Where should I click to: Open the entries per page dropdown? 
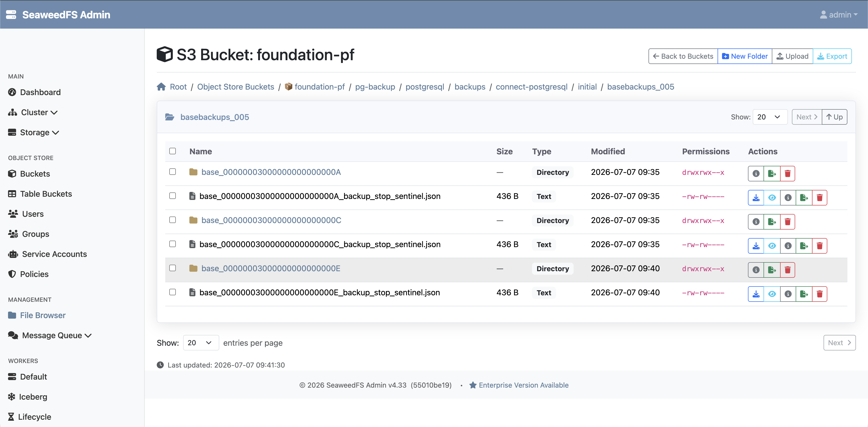[x=201, y=342]
